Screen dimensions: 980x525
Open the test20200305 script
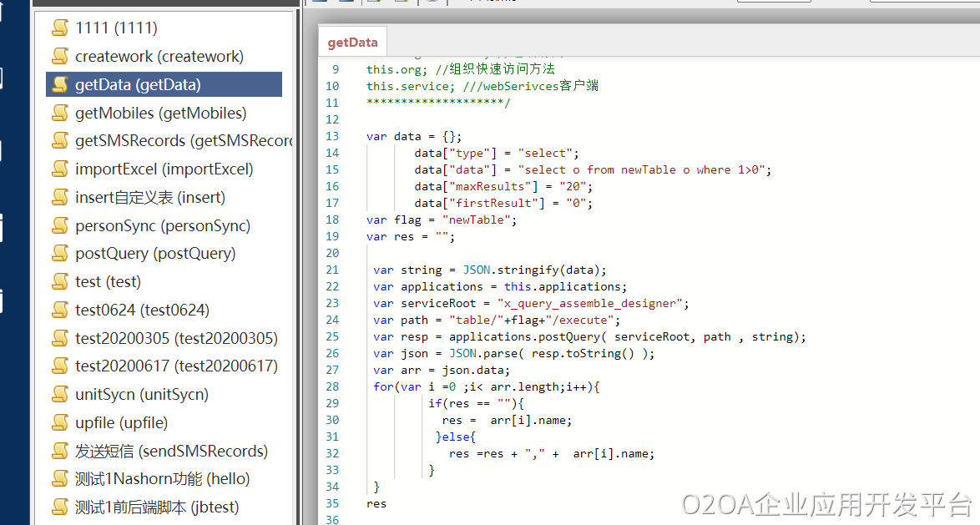[176, 339]
